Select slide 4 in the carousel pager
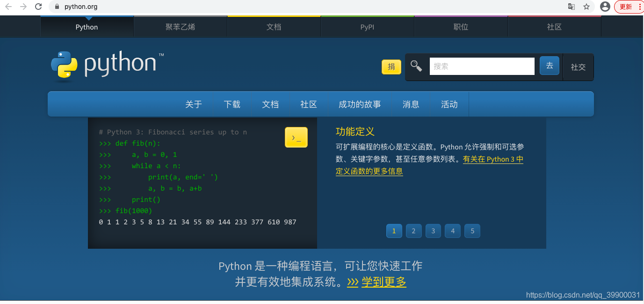 point(453,230)
